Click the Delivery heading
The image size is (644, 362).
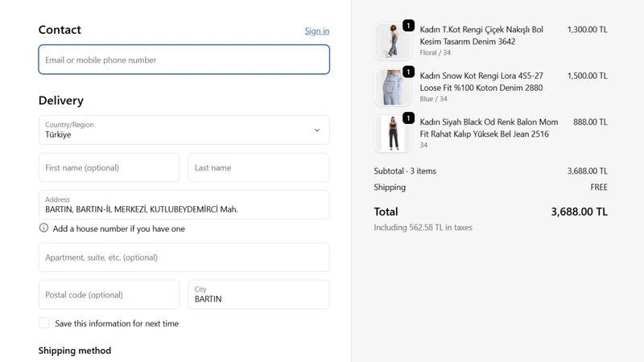(61, 101)
